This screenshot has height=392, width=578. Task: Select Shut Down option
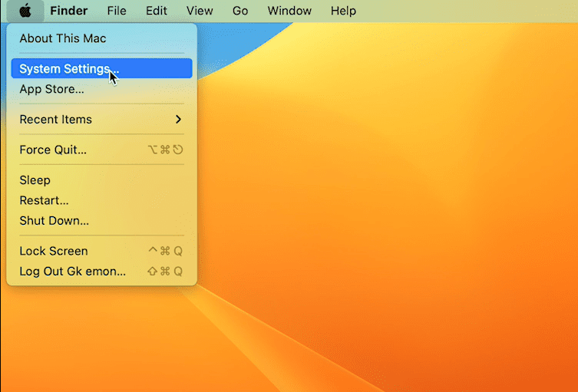(54, 220)
